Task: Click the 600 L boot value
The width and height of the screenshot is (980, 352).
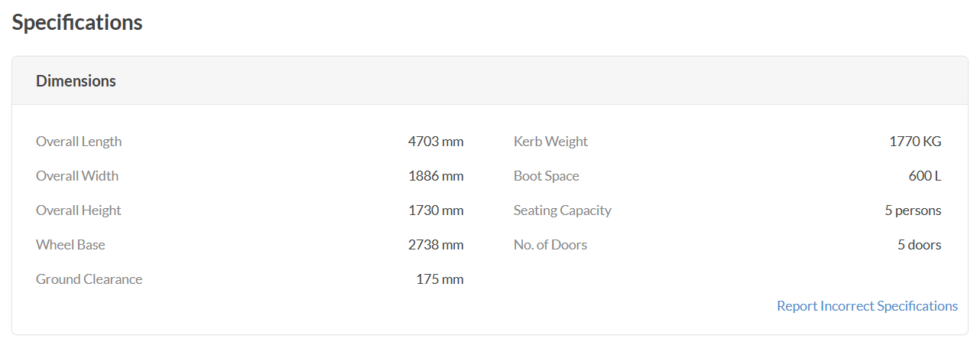Action: (925, 176)
